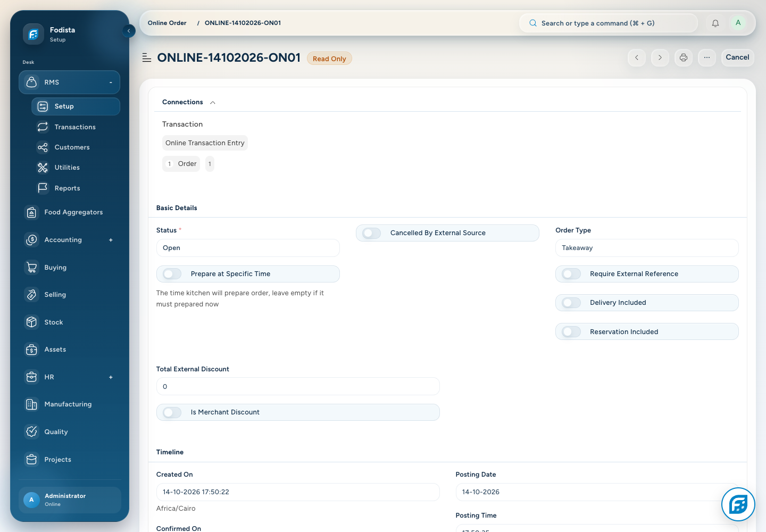Open the Quality module
This screenshot has width=766, height=532.
pyautogui.click(x=69, y=432)
